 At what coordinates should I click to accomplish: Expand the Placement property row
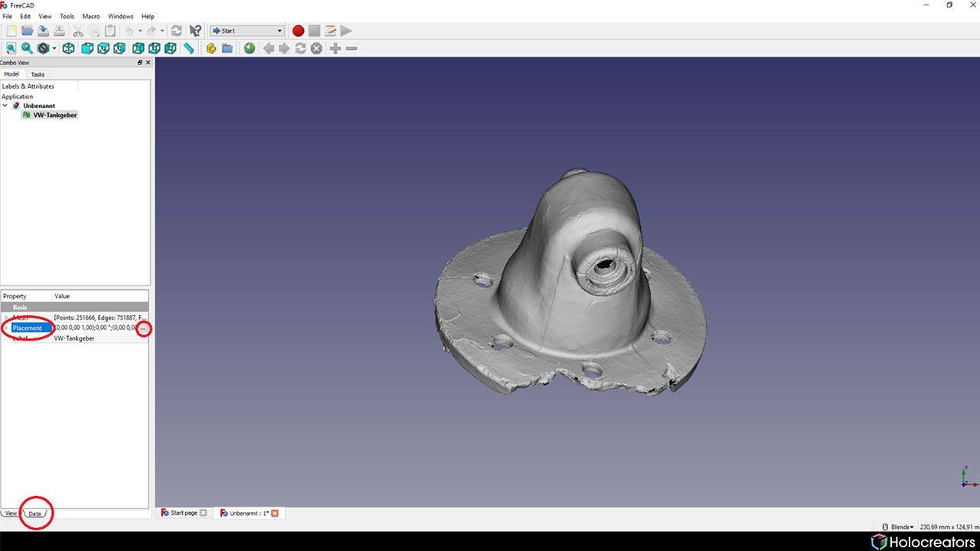click(x=6, y=328)
